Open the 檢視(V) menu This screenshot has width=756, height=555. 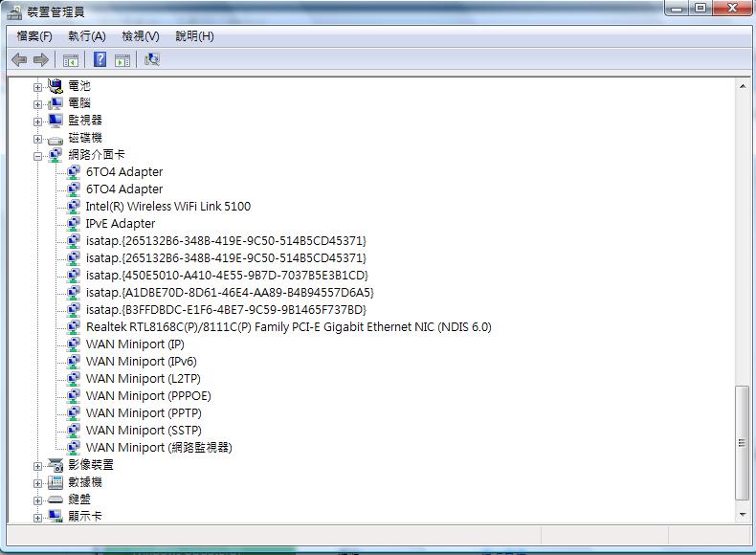(141, 36)
